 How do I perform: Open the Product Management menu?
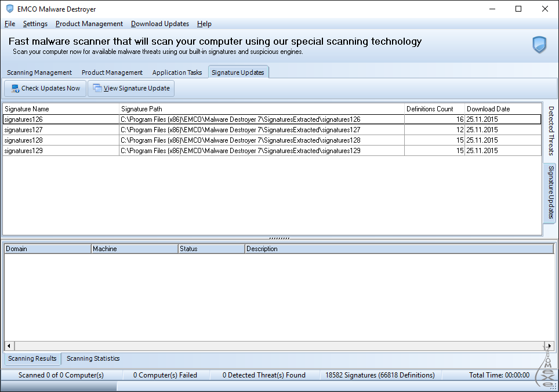tap(89, 24)
